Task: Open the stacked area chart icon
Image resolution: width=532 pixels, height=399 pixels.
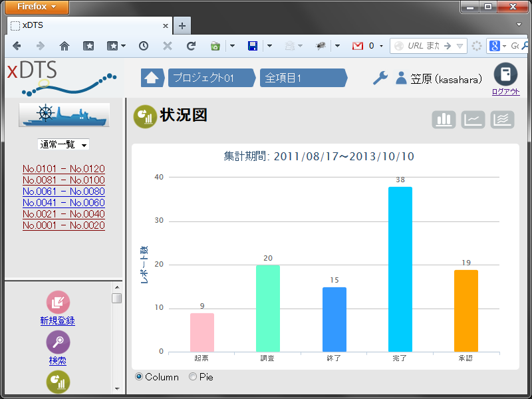Action: 502,120
